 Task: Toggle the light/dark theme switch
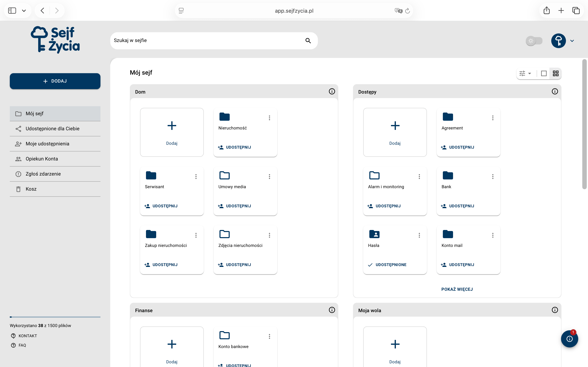(x=534, y=41)
